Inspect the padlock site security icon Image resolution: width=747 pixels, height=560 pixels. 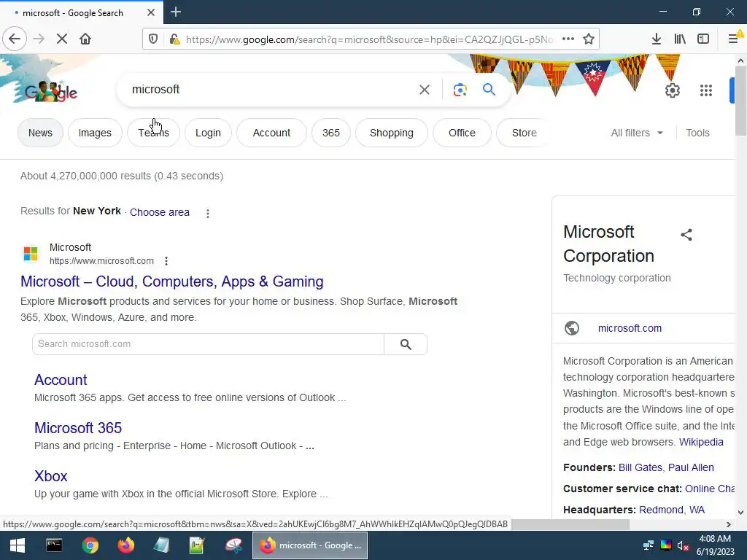pos(175,39)
